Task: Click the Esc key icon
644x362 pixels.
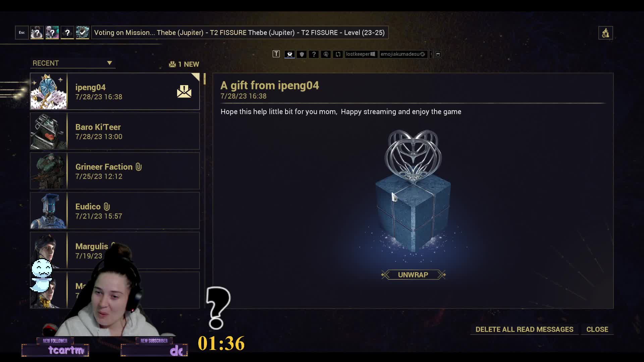Action: tap(22, 33)
